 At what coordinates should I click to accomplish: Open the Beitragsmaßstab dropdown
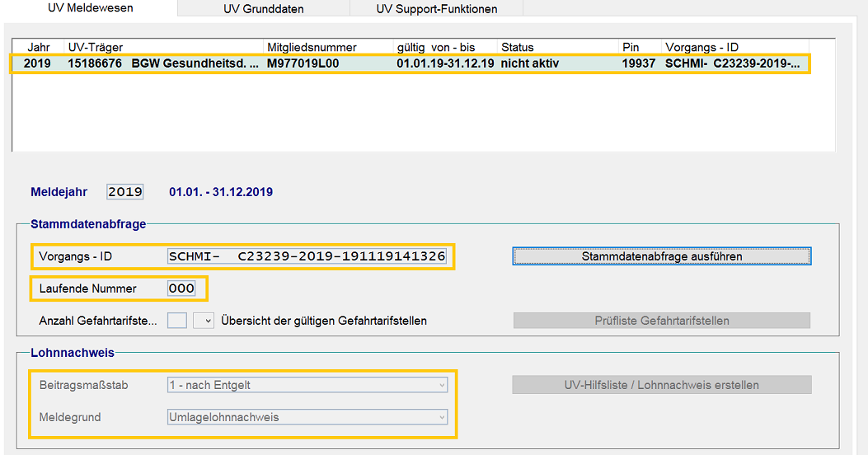click(307, 385)
